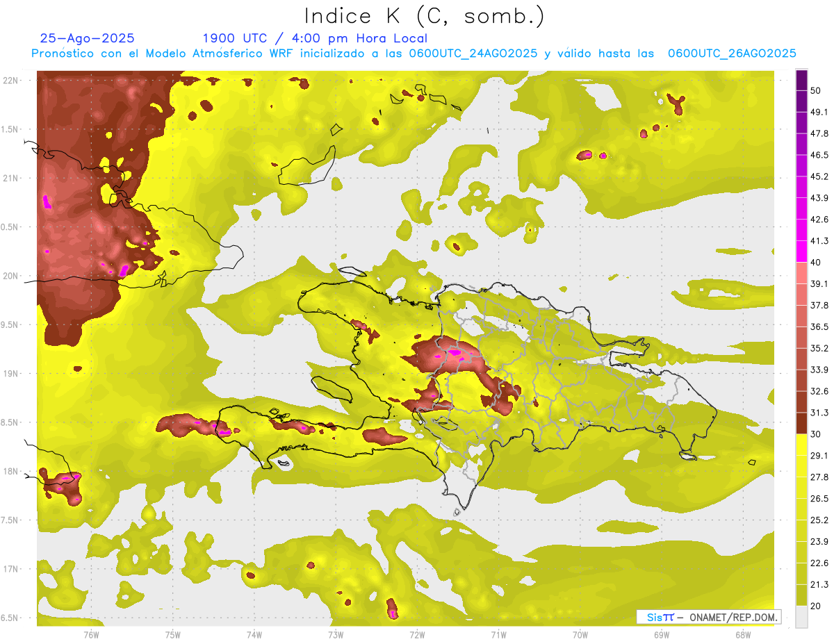Select the date label "25-Ago-2025"
Viewport: 834px width, 644px height.
pyautogui.click(x=88, y=38)
